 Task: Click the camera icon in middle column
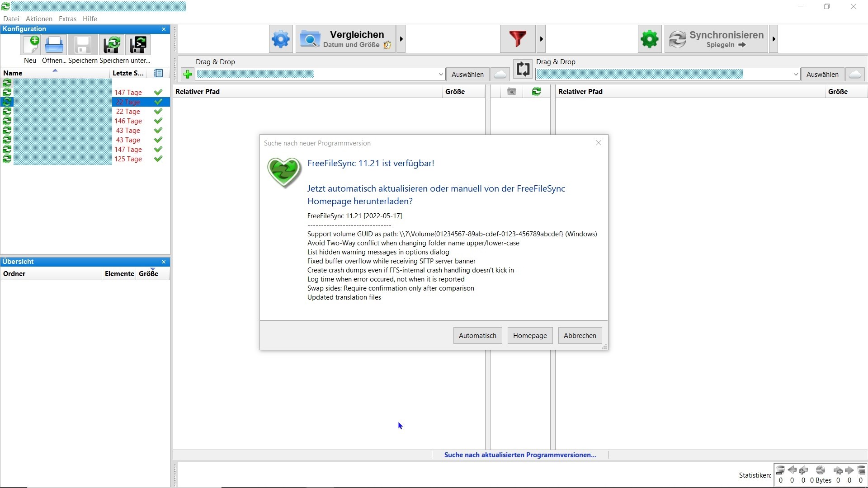[511, 92]
